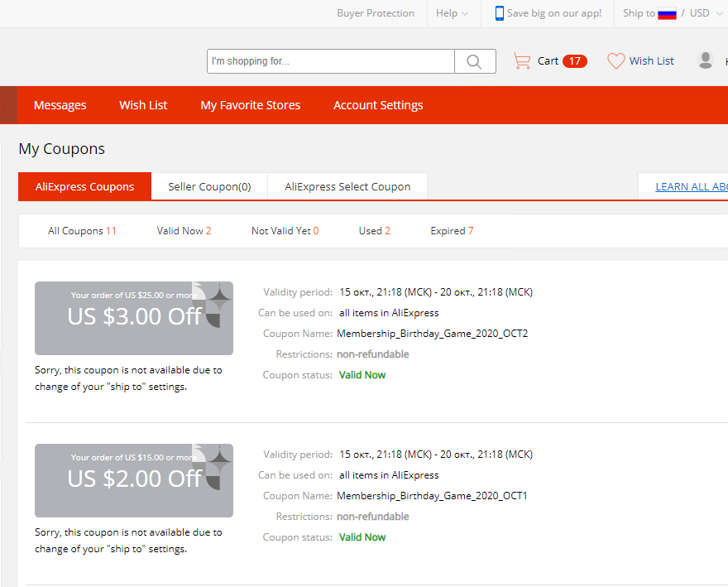728x587 pixels.
Task: Select the AliExpress Coupons tab
Action: tap(84, 186)
